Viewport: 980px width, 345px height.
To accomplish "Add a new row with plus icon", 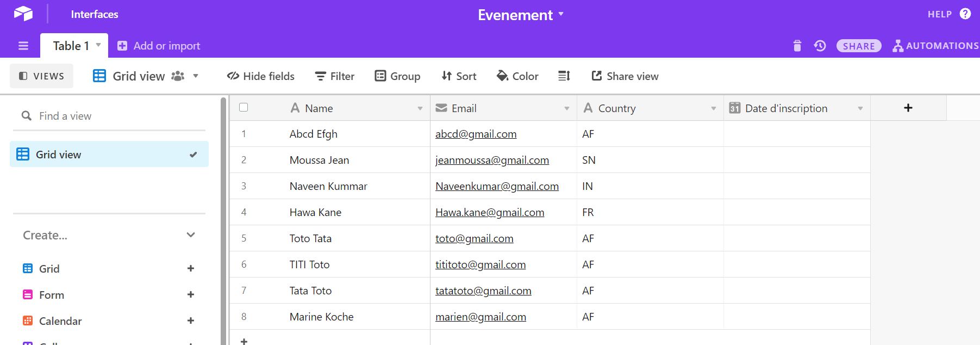I will click(x=244, y=341).
